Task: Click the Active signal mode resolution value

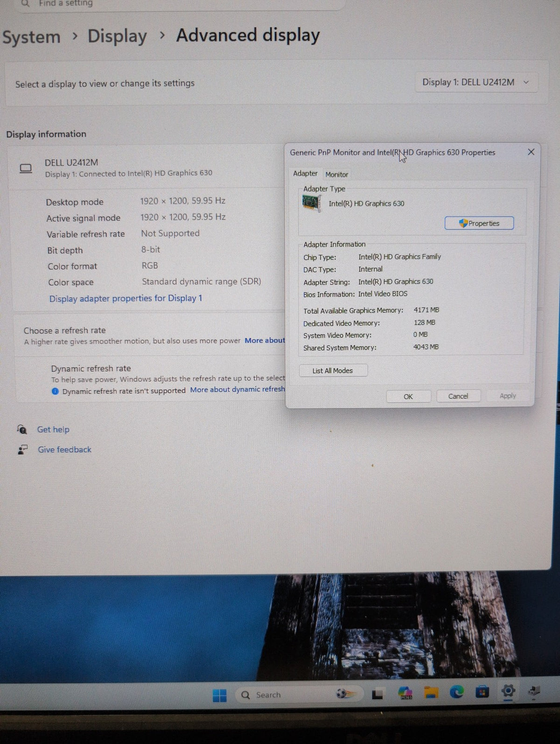Action: point(183,217)
